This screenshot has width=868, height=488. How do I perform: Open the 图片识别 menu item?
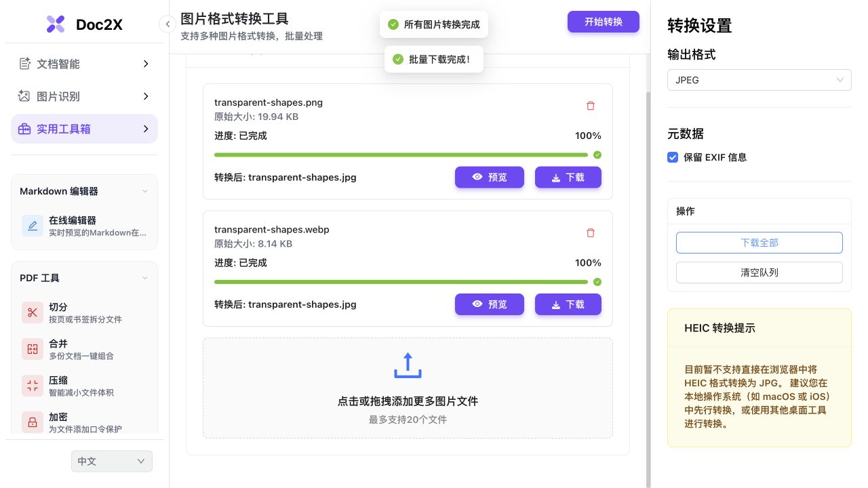[84, 96]
